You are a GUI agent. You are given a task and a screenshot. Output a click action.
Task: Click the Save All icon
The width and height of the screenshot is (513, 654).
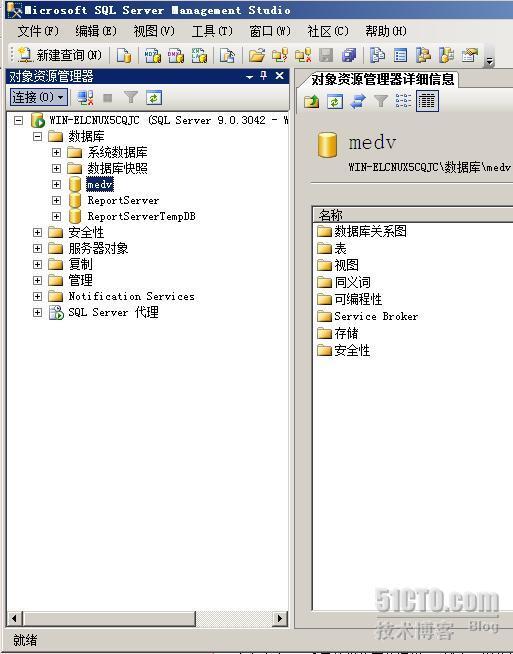[x=349, y=55]
